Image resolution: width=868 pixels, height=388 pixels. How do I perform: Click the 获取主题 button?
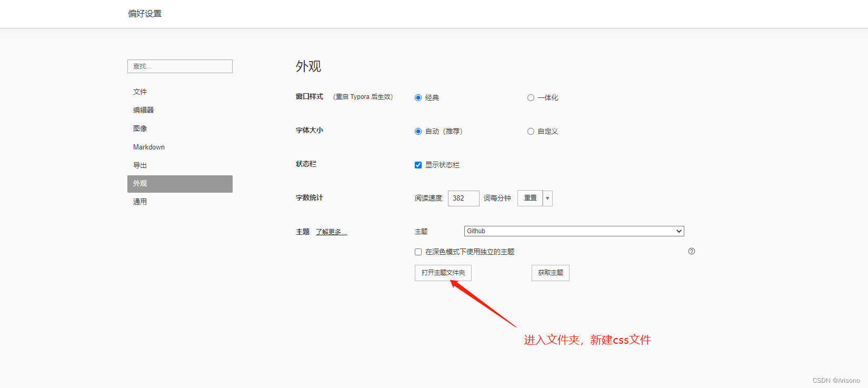tap(551, 273)
